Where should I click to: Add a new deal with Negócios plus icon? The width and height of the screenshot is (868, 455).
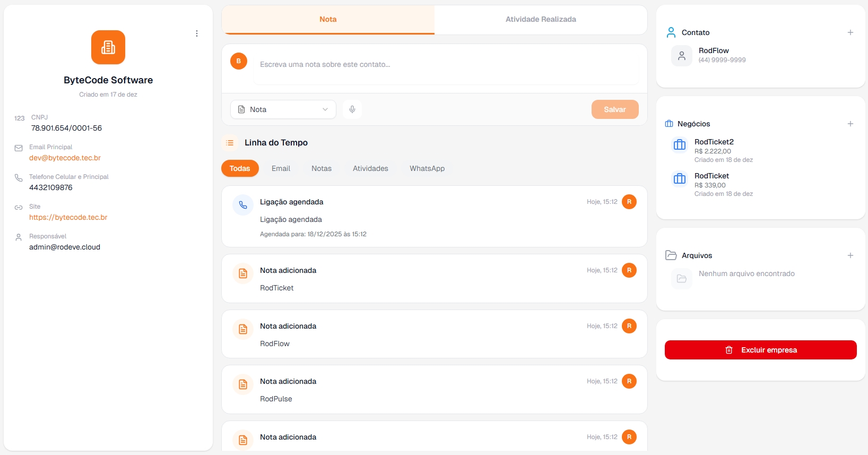click(850, 124)
